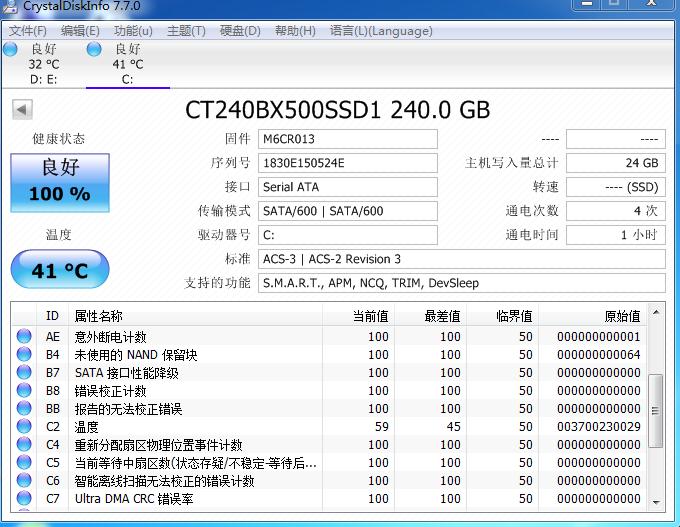The width and height of the screenshot is (680, 527).
Task: Click the health icon of the C: disk
Action: (94, 49)
